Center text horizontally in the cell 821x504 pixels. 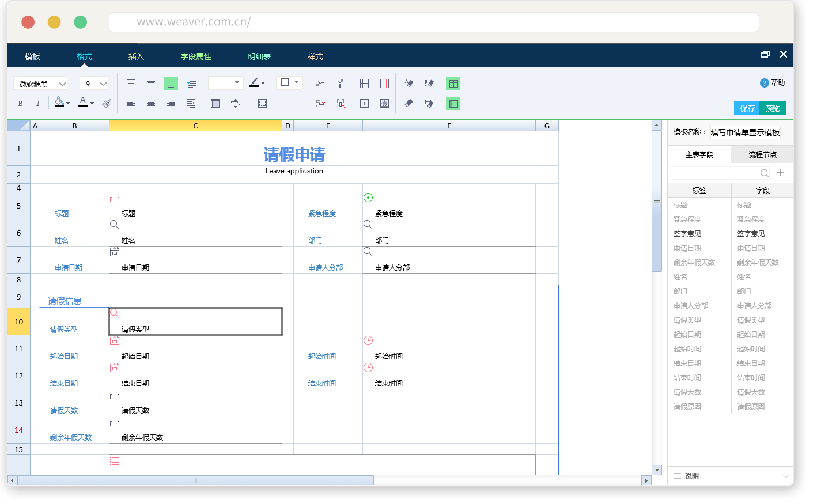pos(151,104)
